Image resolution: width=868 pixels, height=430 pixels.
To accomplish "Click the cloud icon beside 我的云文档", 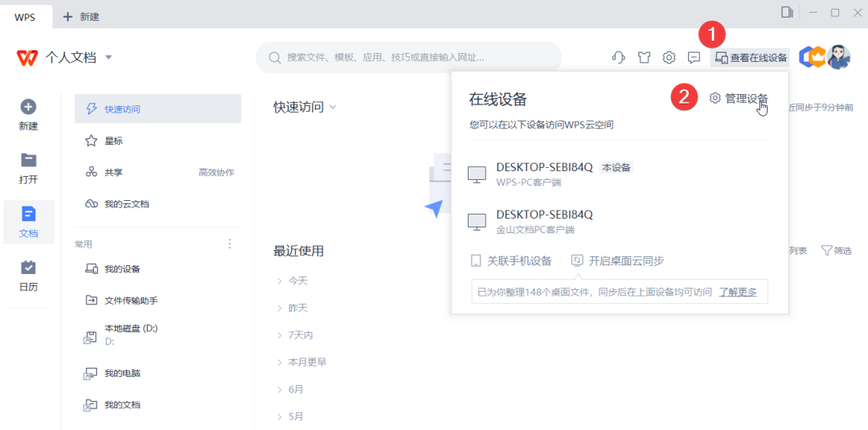I will [x=92, y=204].
